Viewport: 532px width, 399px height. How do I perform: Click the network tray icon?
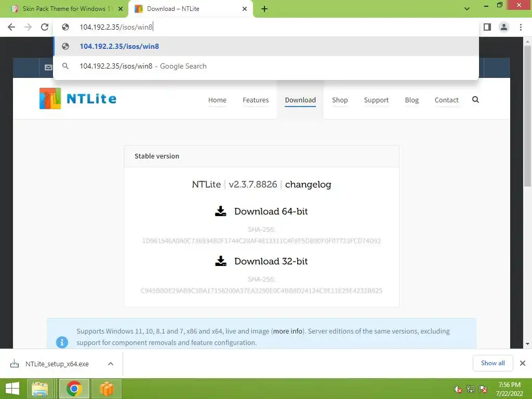(471, 389)
